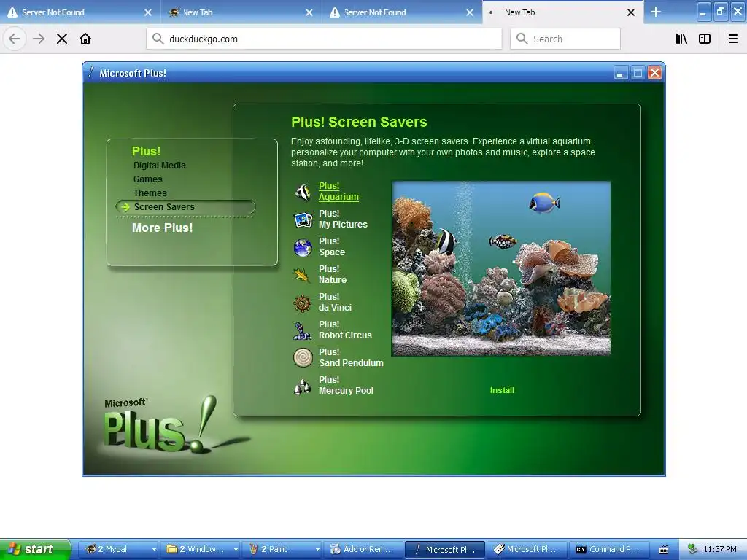Click the system tray network icon

coord(692,549)
